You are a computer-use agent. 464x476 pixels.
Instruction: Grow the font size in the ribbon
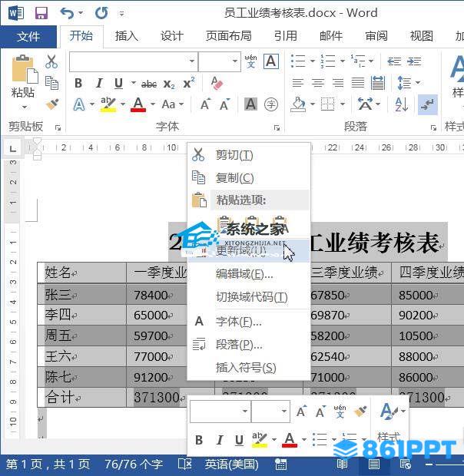[x=206, y=104]
